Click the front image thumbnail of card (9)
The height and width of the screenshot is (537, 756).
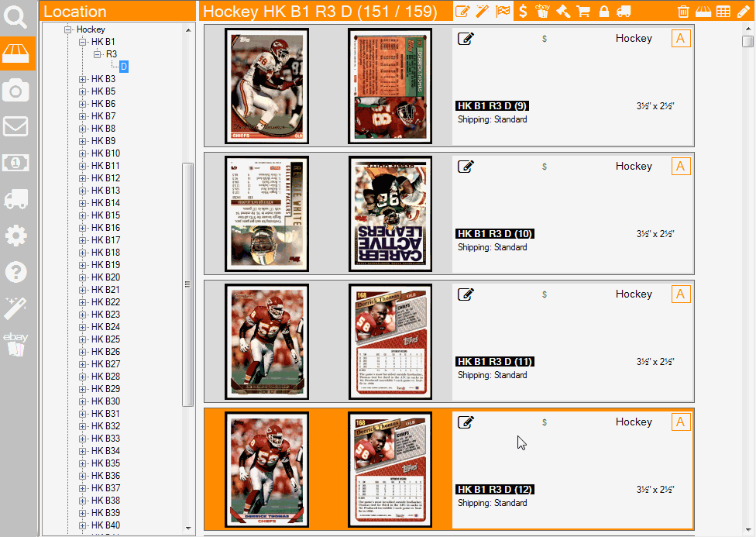tap(266, 86)
